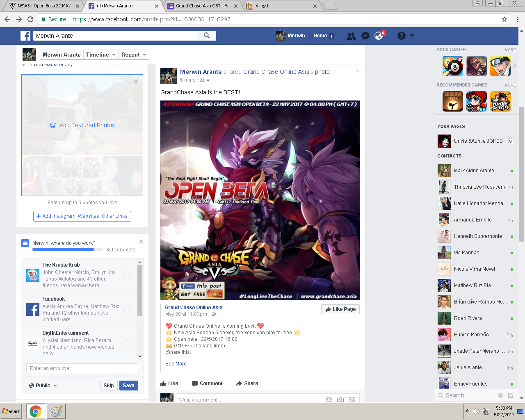Open the Messenger messages icon
This screenshot has height=420, width=525.
click(x=365, y=36)
